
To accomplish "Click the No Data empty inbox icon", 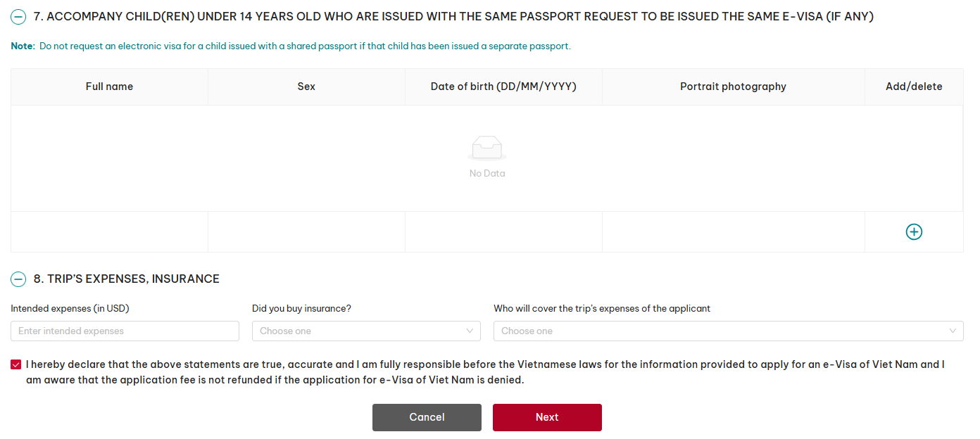I will [x=487, y=148].
